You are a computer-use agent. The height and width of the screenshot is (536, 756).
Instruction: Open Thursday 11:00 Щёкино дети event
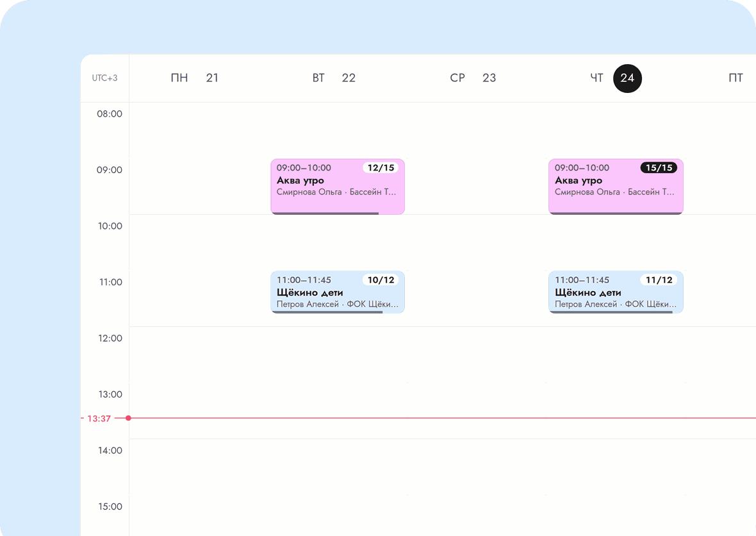(616, 292)
